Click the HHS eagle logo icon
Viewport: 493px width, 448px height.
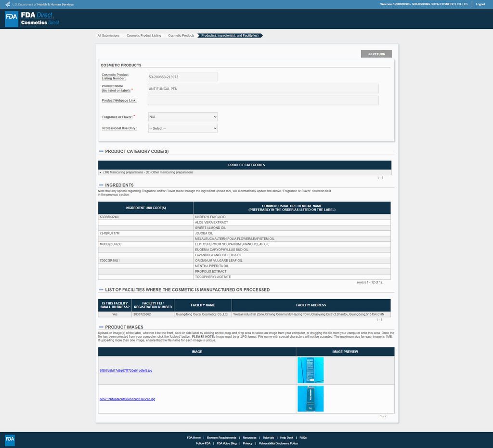(7, 4)
